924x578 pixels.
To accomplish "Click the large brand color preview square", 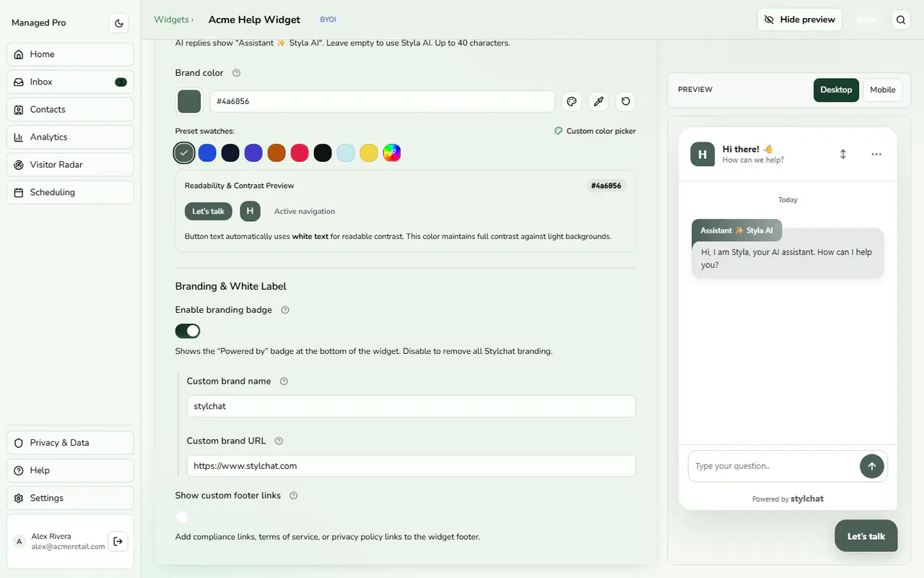I will [189, 102].
